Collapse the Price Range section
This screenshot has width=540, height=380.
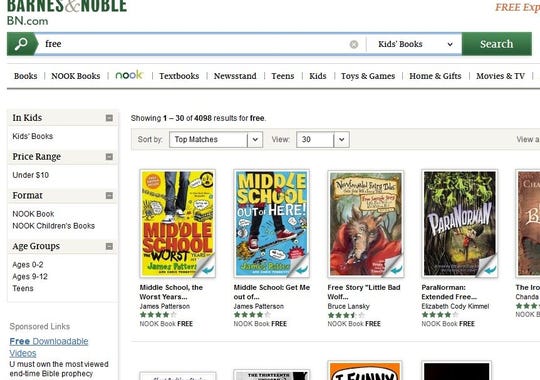(109, 157)
